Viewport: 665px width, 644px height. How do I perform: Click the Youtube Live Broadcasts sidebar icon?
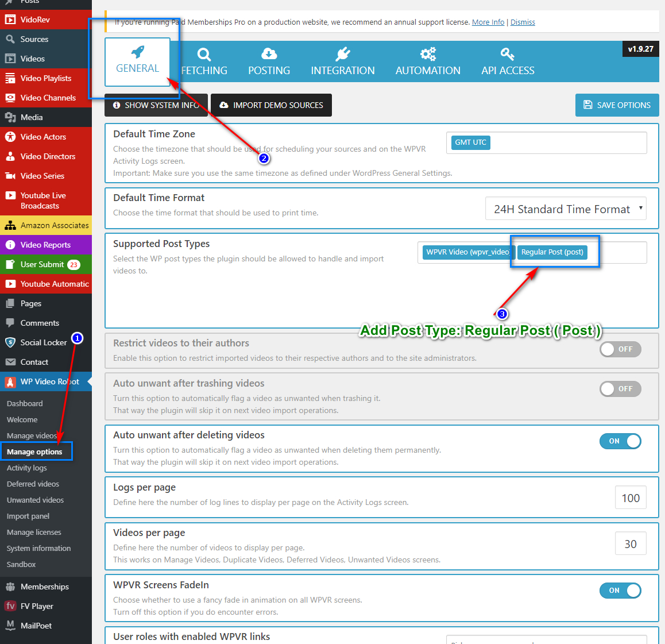point(10,196)
